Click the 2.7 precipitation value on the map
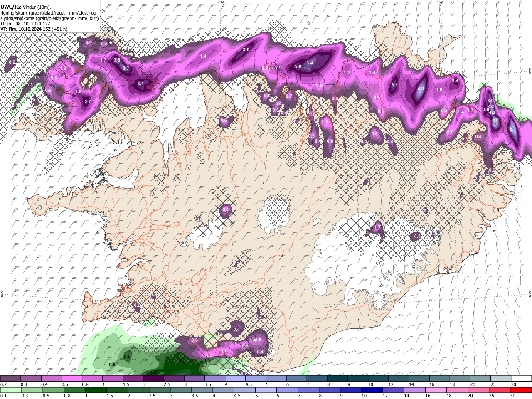The height and width of the screenshot is (399, 532). point(87,102)
